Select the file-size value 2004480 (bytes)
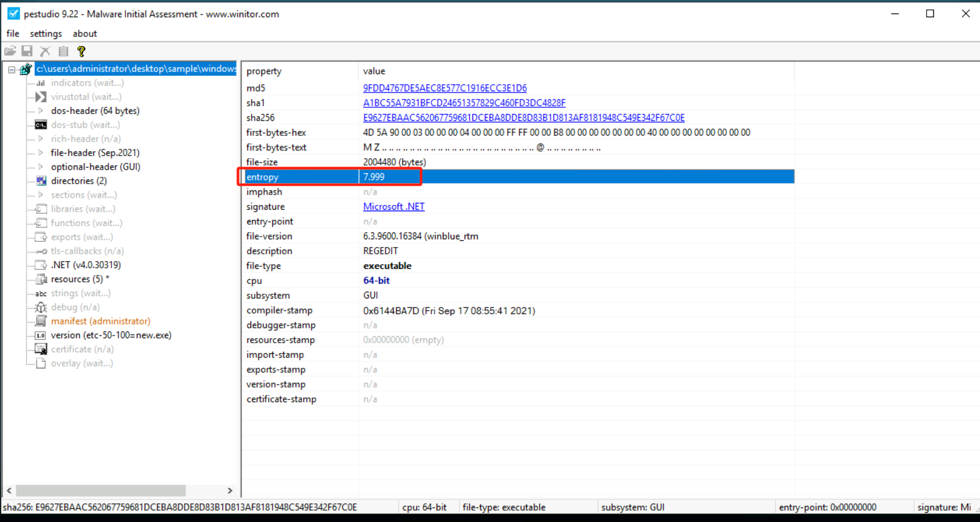Image resolution: width=980 pixels, height=522 pixels. click(x=395, y=162)
